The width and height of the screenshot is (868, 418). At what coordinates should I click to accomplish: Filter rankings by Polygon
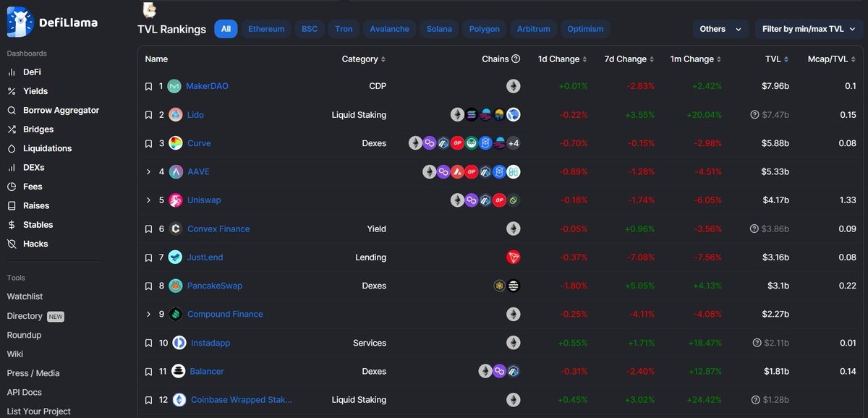[484, 29]
